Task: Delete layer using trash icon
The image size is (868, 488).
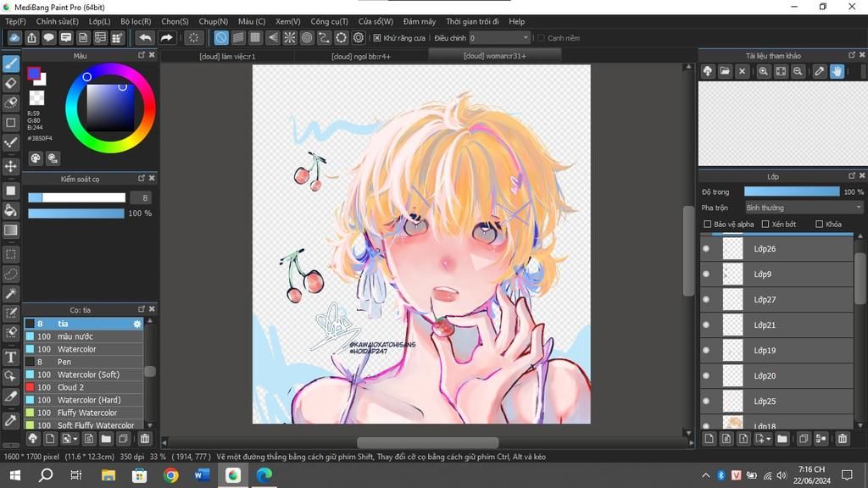Action: point(843,439)
